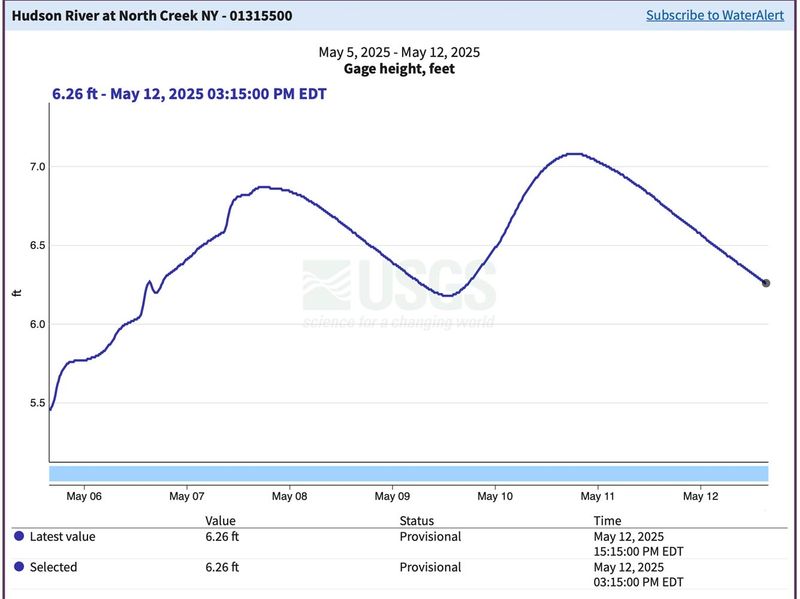The width and height of the screenshot is (800, 599).
Task: Click the Time column header
Action: click(x=607, y=520)
